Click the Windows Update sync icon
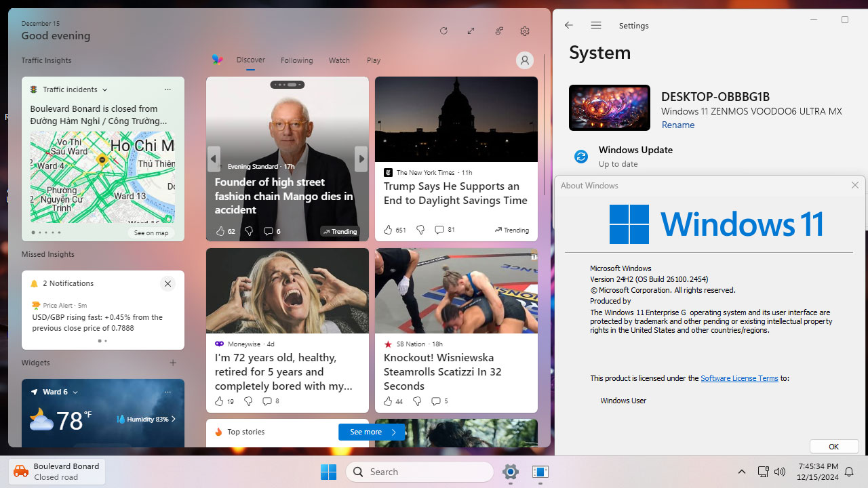This screenshot has height=488, width=868. (x=581, y=157)
